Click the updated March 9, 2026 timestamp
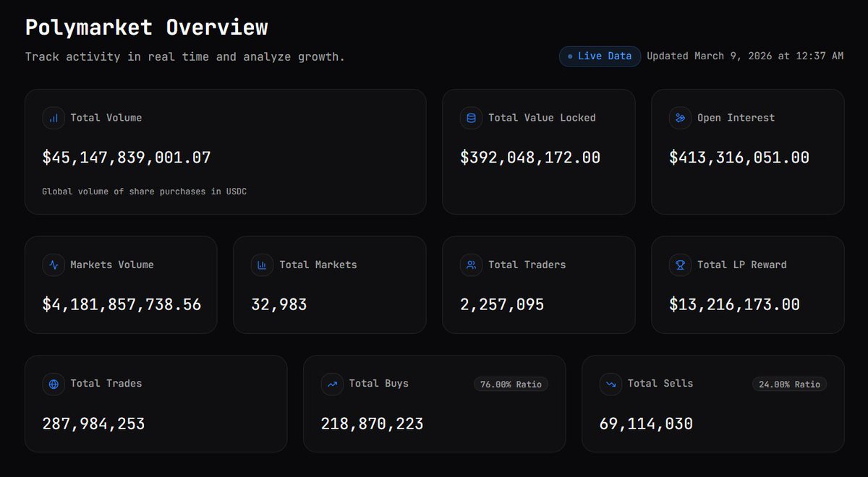This screenshot has height=477, width=868. [x=745, y=56]
